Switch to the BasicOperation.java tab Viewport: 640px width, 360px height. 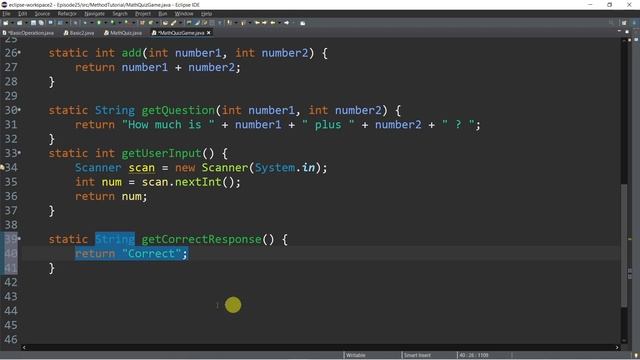[x=29, y=33]
